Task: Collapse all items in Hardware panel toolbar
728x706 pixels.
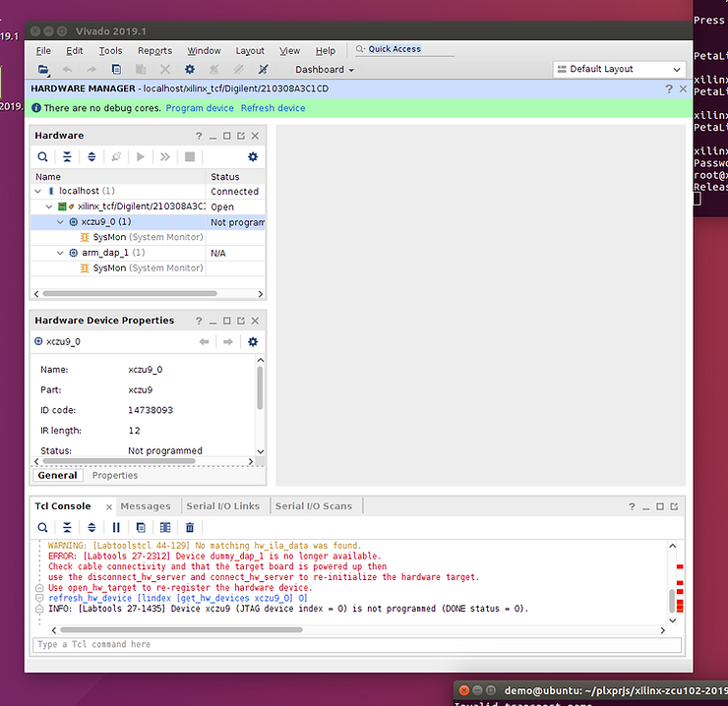Action: [67, 156]
